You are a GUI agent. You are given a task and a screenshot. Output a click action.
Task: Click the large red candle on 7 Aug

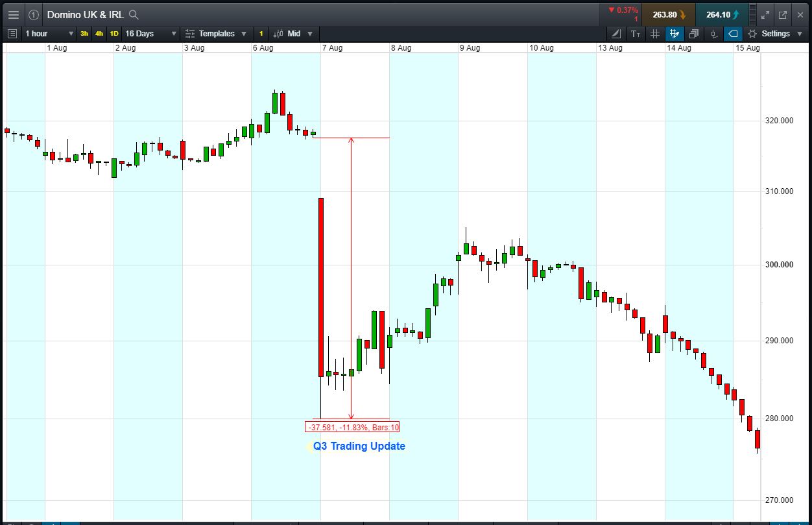[x=320, y=287]
